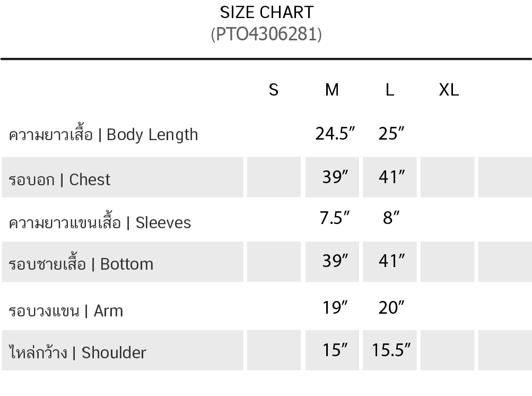Click the SIZE CHART title
532x396 pixels.
pyautogui.click(x=266, y=12)
